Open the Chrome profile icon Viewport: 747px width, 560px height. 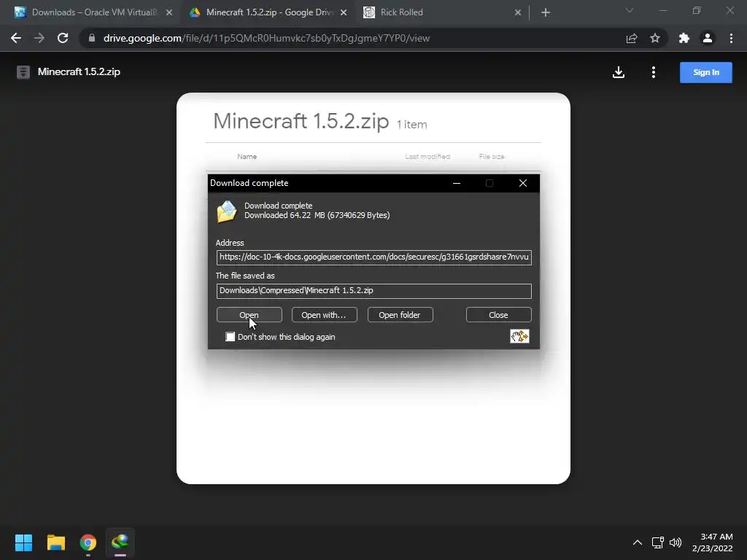(708, 38)
